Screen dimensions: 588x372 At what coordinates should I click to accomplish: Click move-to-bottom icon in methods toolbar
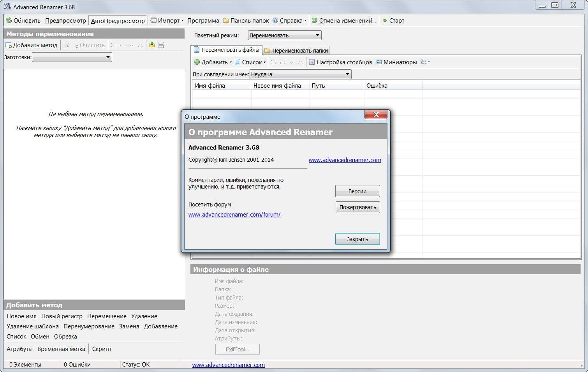[x=140, y=45]
